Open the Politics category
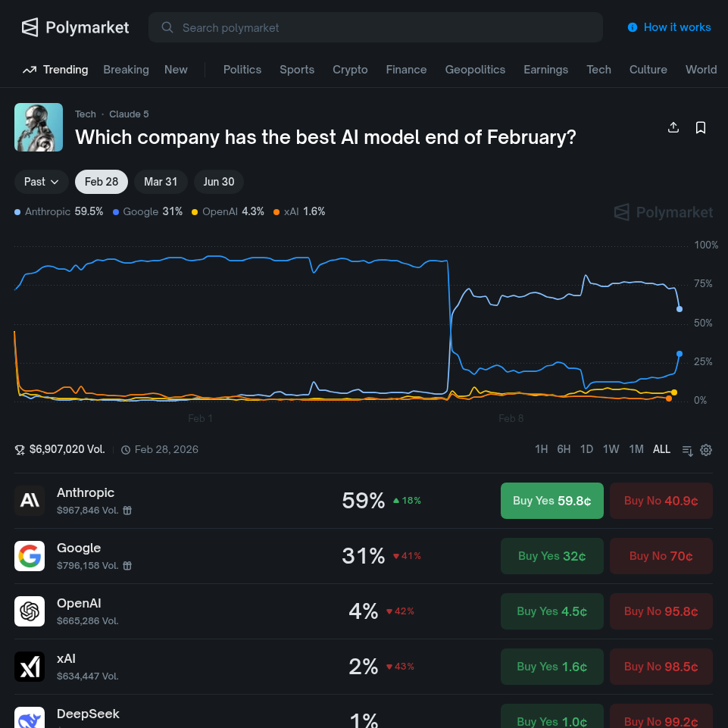The height and width of the screenshot is (728, 728). 242,70
